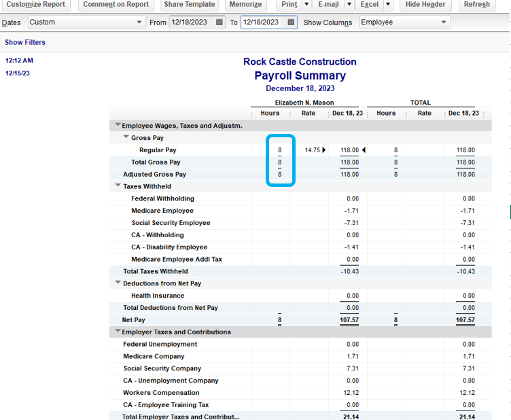Screen dimensions: 511x420
Task: Click the December 18, 2023 subtitle
Action: [300, 88]
